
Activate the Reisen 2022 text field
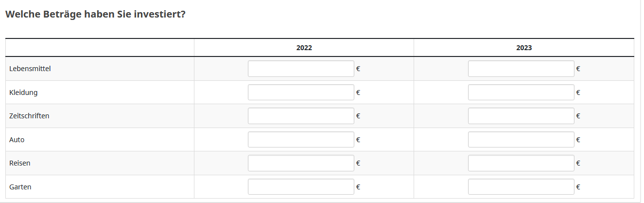point(301,163)
